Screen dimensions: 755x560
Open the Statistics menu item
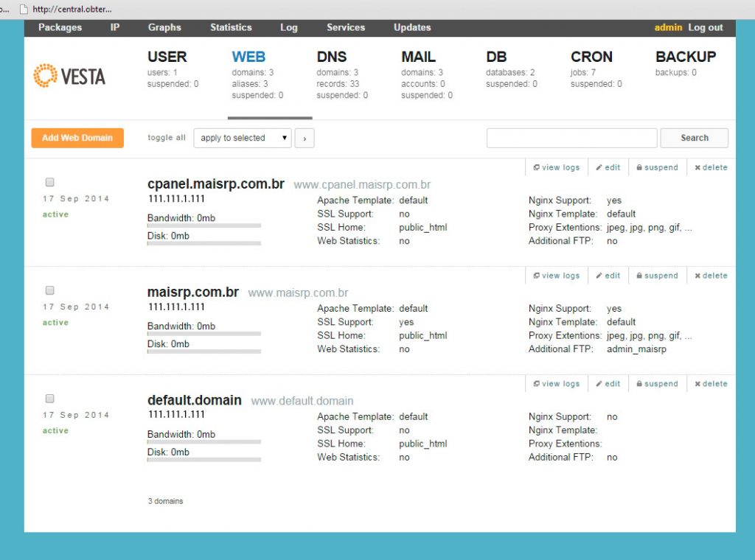click(x=231, y=27)
